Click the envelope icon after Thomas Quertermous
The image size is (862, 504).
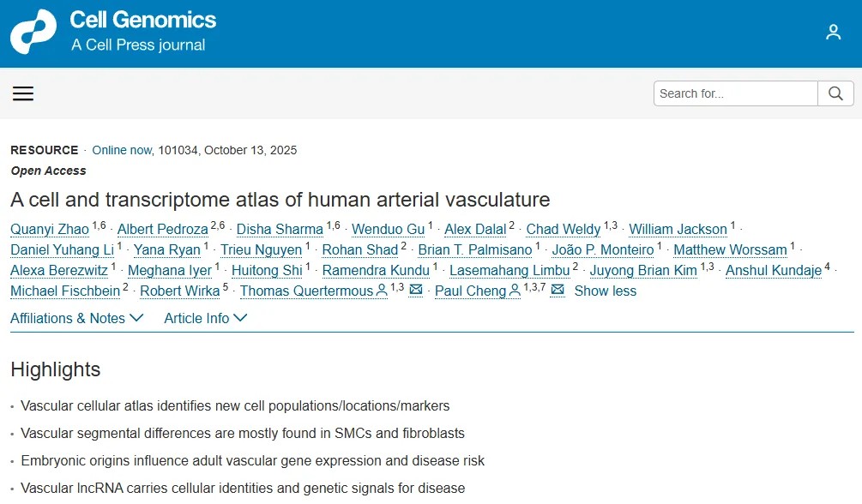point(416,291)
